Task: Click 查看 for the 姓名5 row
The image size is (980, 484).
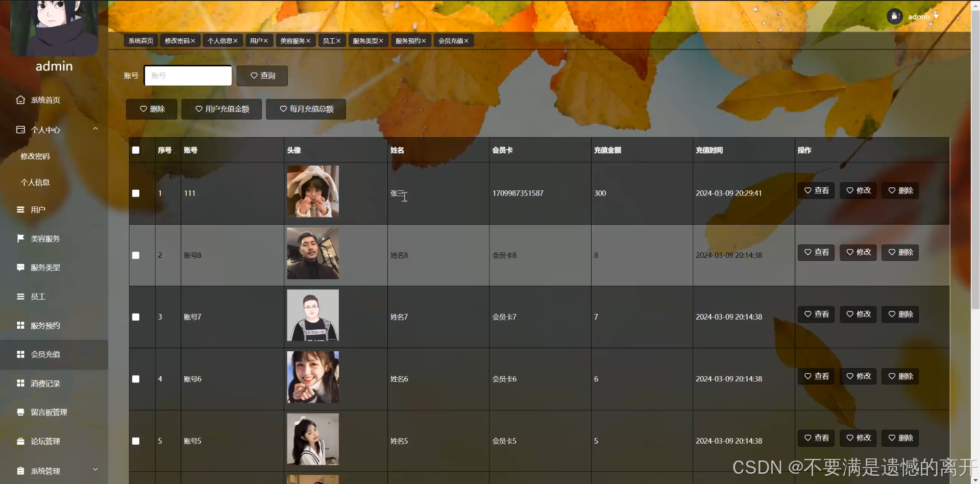Action: 816,438
